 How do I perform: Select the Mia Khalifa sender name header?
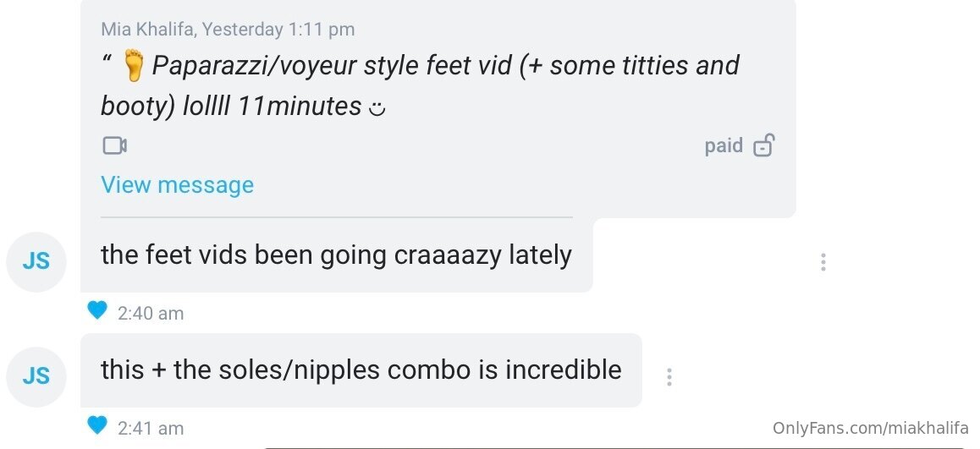click(148, 30)
